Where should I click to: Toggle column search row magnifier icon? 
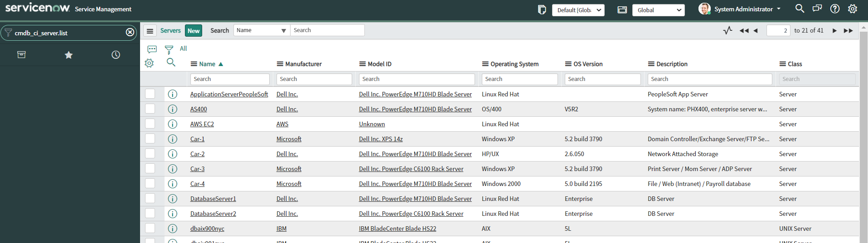click(x=171, y=62)
